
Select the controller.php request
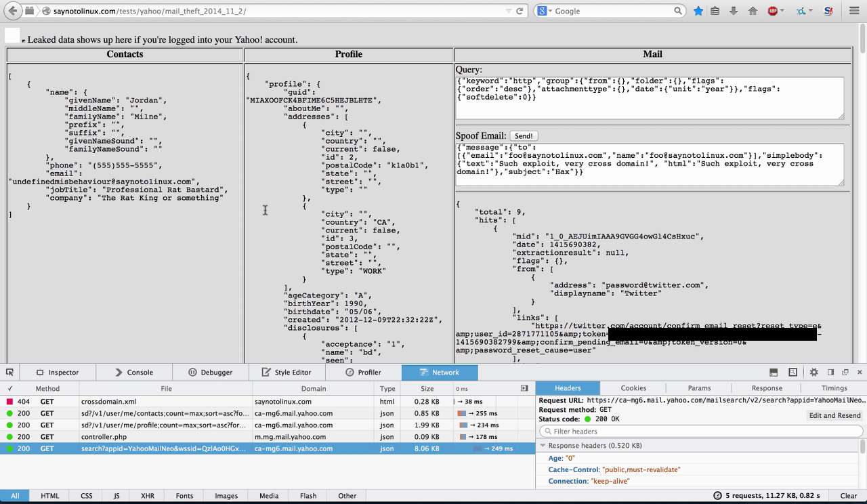268,437
